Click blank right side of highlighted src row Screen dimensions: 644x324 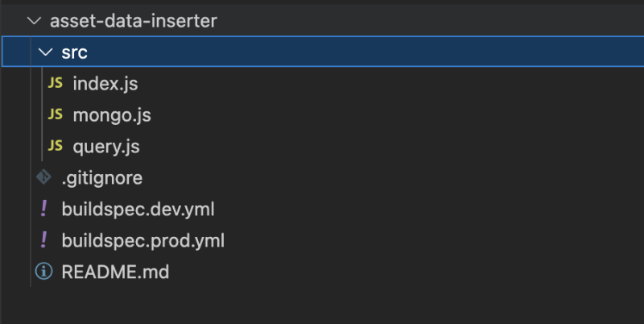[402, 53]
